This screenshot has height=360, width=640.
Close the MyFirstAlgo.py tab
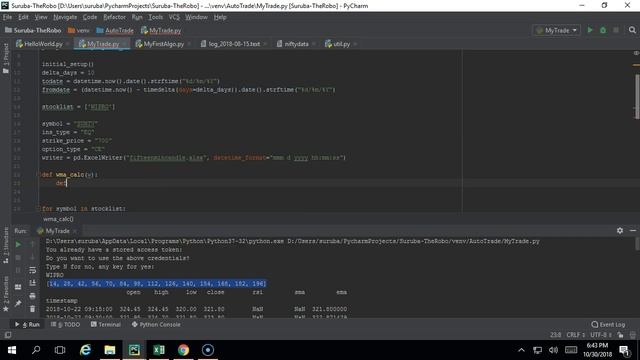click(189, 44)
